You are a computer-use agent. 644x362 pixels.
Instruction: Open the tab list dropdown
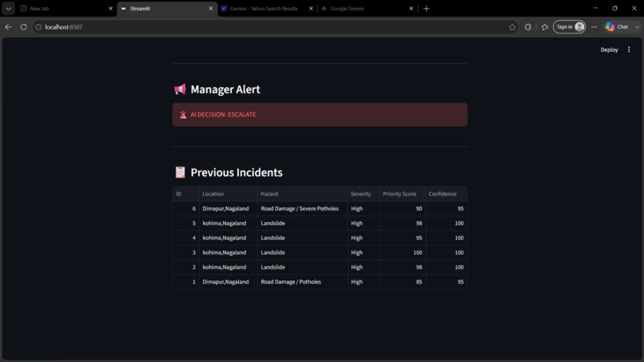tap(8, 8)
